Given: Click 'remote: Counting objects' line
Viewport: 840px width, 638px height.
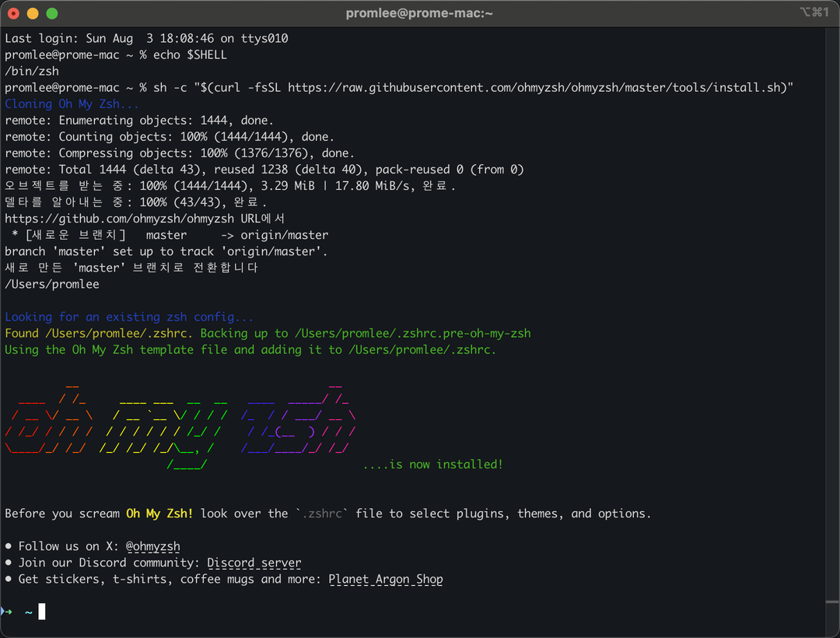Looking at the screenshot, I should point(170,137).
